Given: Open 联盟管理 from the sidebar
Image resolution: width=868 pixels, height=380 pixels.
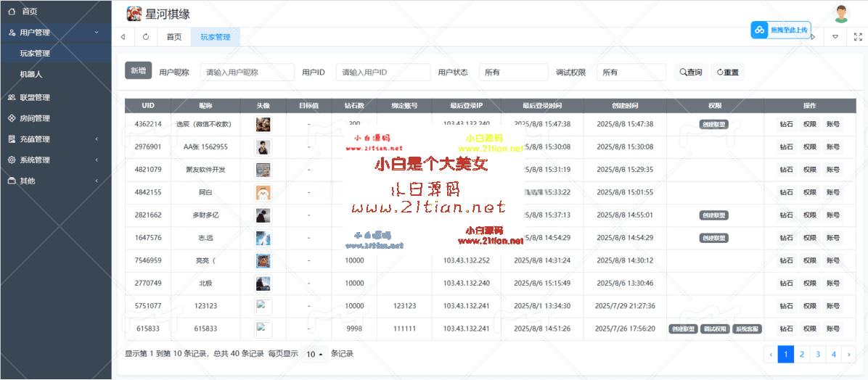Looking at the screenshot, I should point(35,97).
